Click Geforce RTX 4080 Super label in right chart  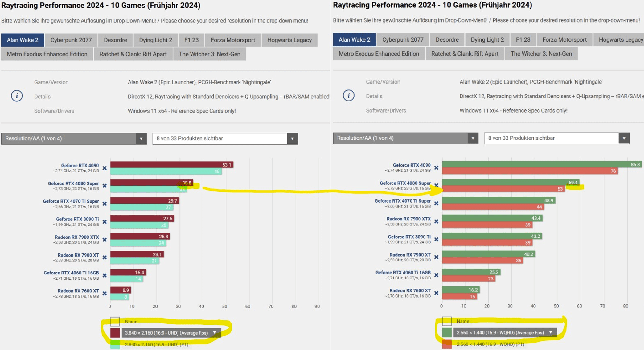pos(405,183)
